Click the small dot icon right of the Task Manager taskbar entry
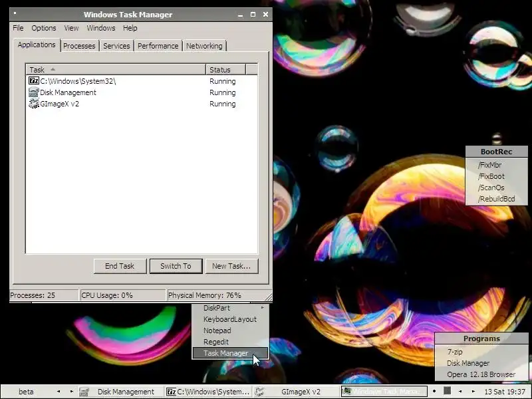 click(434, 391)
